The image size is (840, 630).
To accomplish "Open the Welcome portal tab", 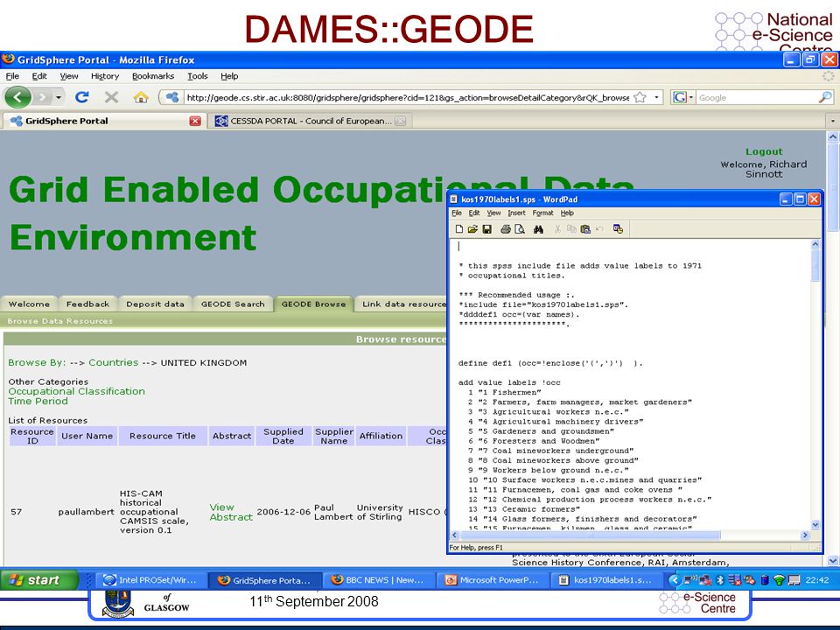I will [x=29, y=304].
